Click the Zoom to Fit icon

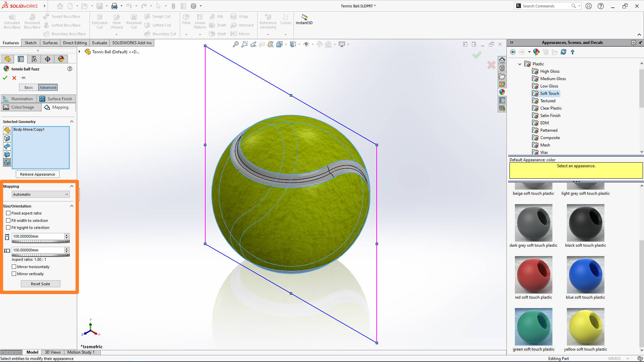(x=236, y=44)
